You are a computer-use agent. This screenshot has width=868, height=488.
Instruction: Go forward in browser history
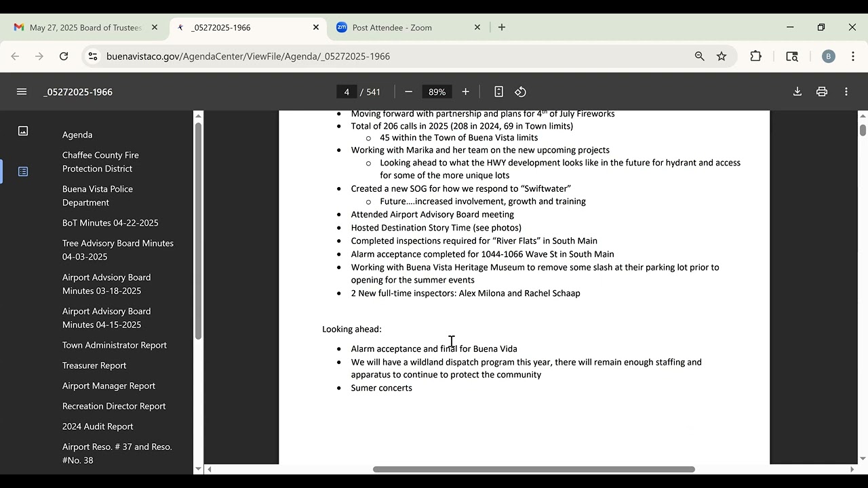[x=39, y=56]
